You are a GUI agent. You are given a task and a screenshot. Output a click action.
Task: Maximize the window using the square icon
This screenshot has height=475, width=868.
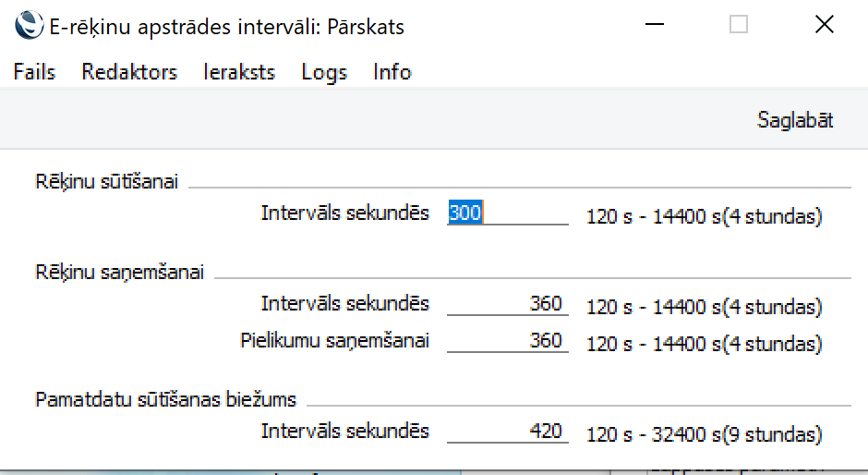tap(738, 25)
